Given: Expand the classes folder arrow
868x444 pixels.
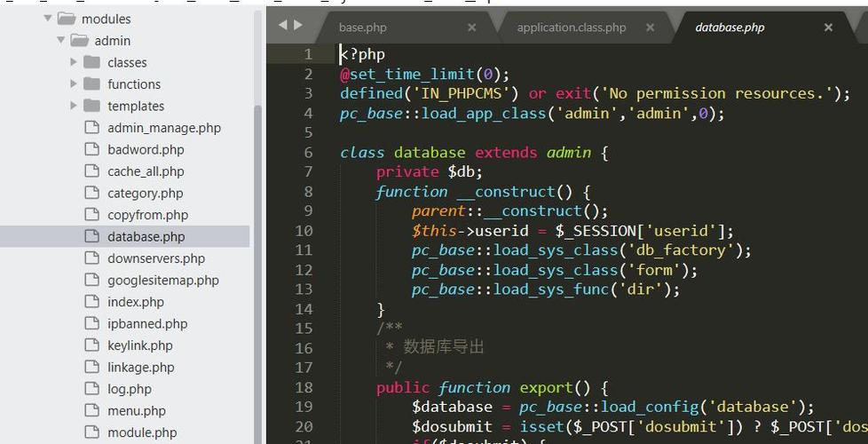Looking at the screenshot, I should (x=74, y=62).
